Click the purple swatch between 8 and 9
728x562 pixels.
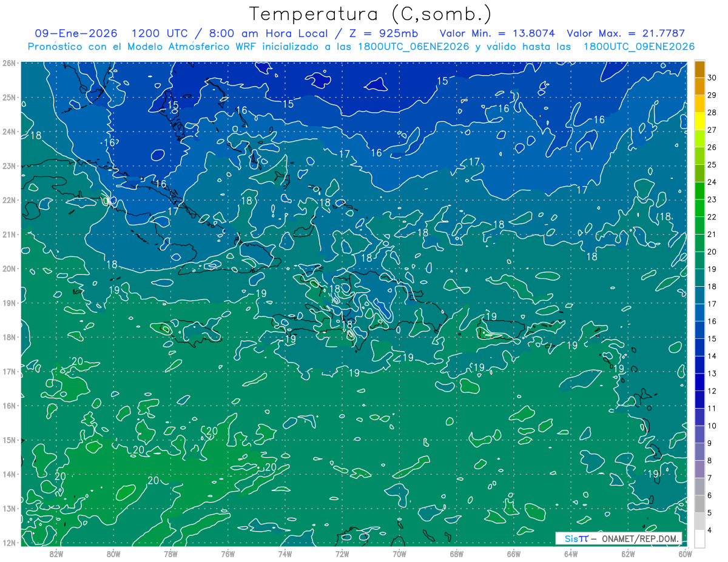coord(699,452)
